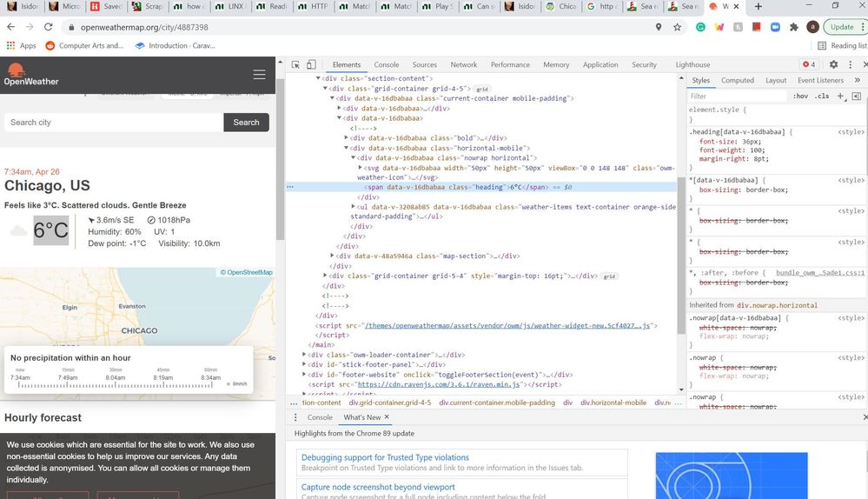The height and width of the screenshot is (499, 868).
Task: Open the raven.min.js script link
Action: [x=439, y=384]
